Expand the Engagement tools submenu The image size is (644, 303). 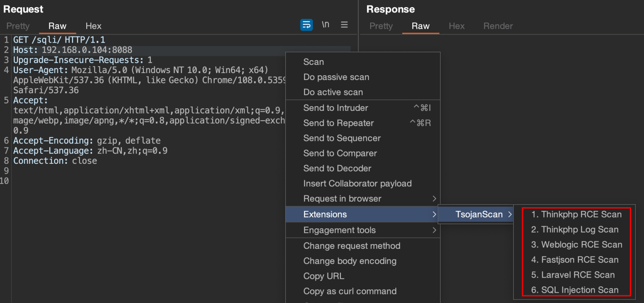(x=339, y=230)
